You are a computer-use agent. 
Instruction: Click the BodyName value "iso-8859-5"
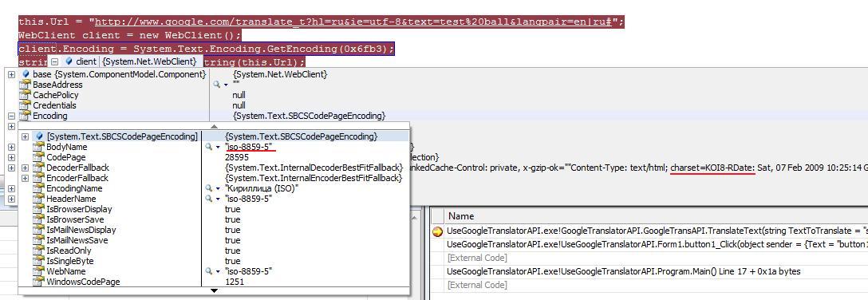(249, 147)
